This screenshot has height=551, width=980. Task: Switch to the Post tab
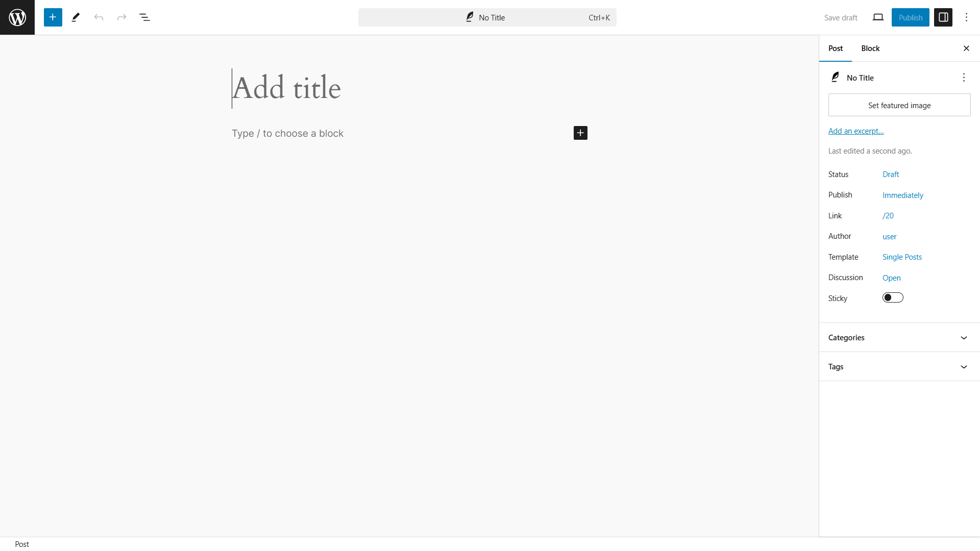click(x=835, y=48)
